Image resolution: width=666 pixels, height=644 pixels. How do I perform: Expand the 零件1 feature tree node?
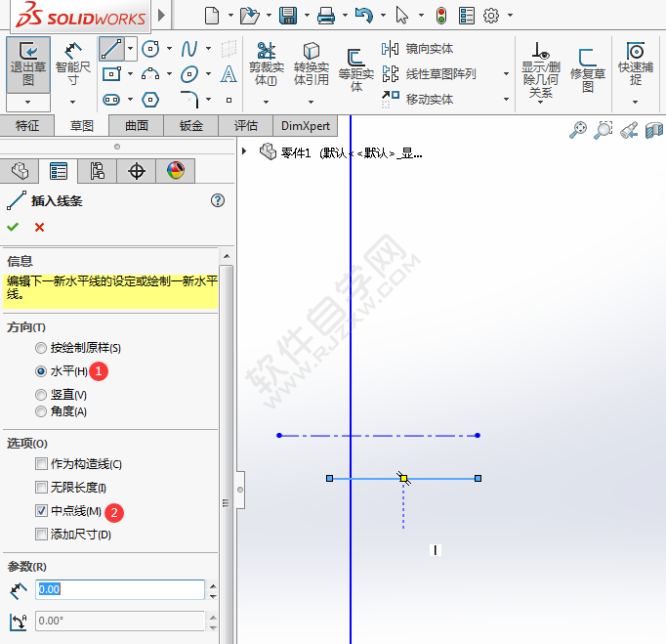244,151
